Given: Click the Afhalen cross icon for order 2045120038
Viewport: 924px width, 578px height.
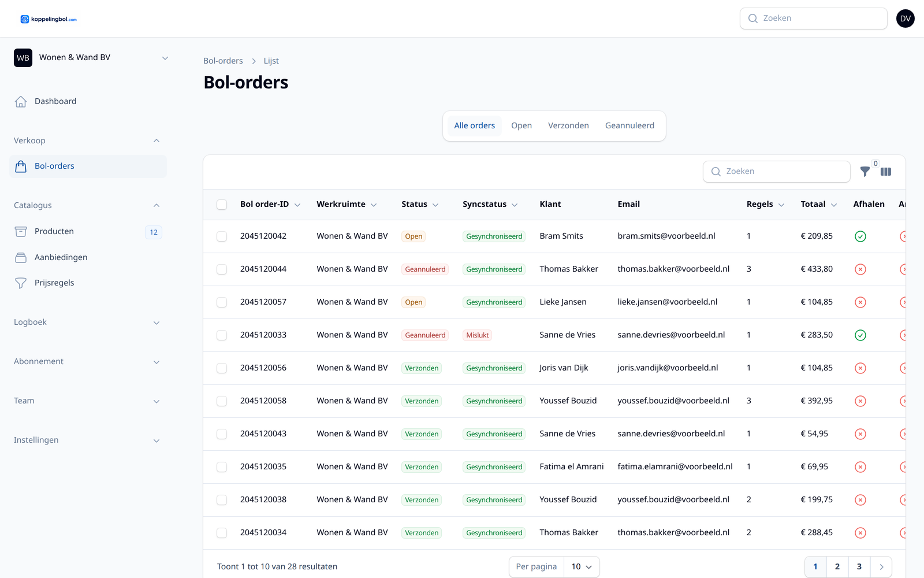Looking at the screenshot, I should [860, 500].
